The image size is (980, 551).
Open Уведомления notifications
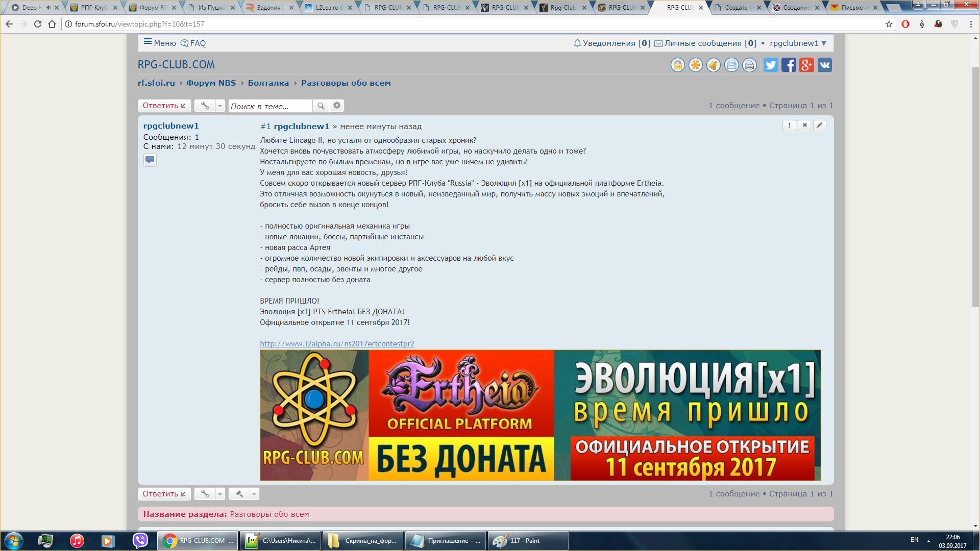[x=612, y=43]
